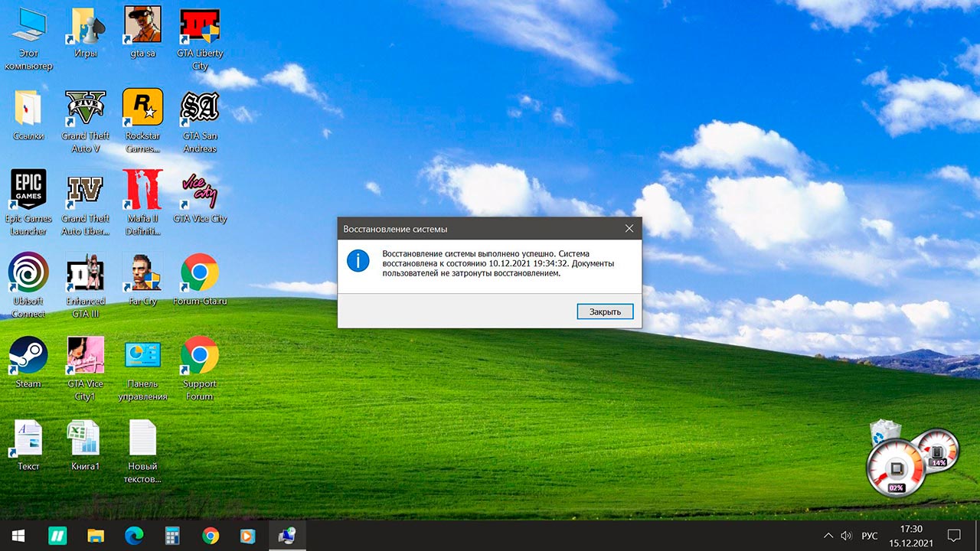Image resolution: width=980 pixels, height=551 pixels.
Task: Select the Панель управления icon
Action: (x=143, y=370)
